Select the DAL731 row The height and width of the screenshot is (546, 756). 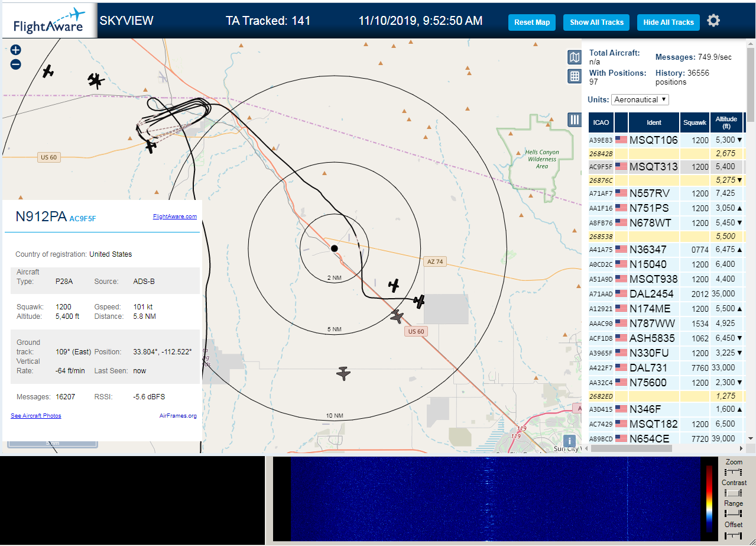(x=666, y=368)
